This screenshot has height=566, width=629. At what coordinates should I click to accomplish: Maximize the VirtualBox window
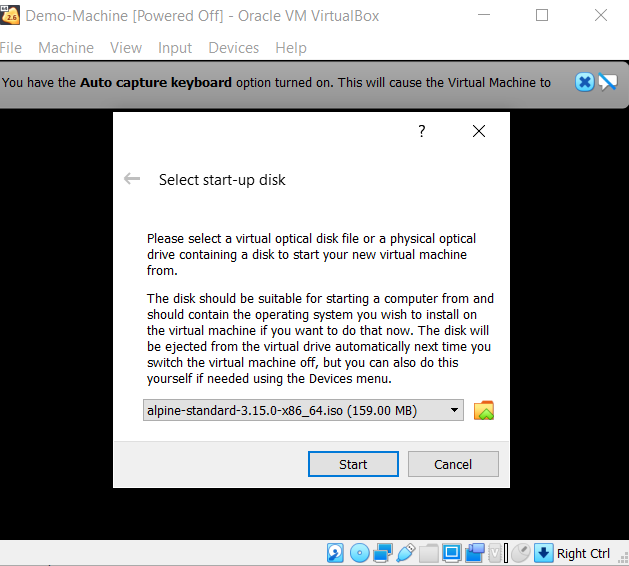coord(542,15)
